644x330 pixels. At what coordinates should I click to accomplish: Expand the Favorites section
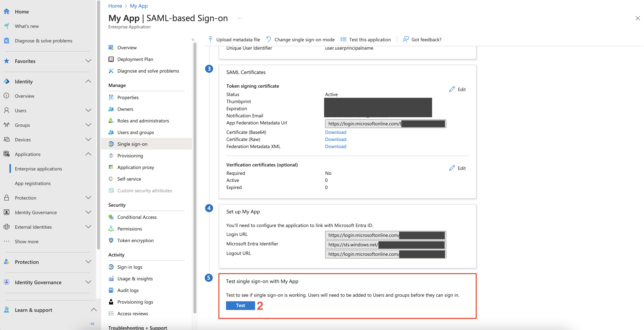click(x=88, y=61)
